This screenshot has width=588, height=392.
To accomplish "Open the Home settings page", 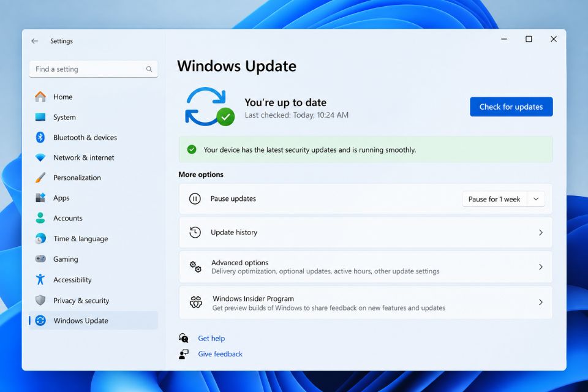I will pyautogui.click(x=93, y=97).
